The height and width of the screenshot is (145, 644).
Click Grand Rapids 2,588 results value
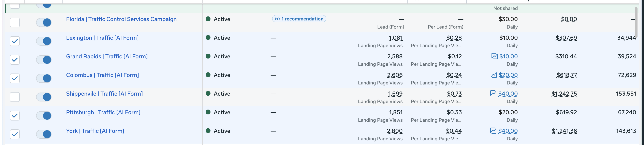pos(395,57)
